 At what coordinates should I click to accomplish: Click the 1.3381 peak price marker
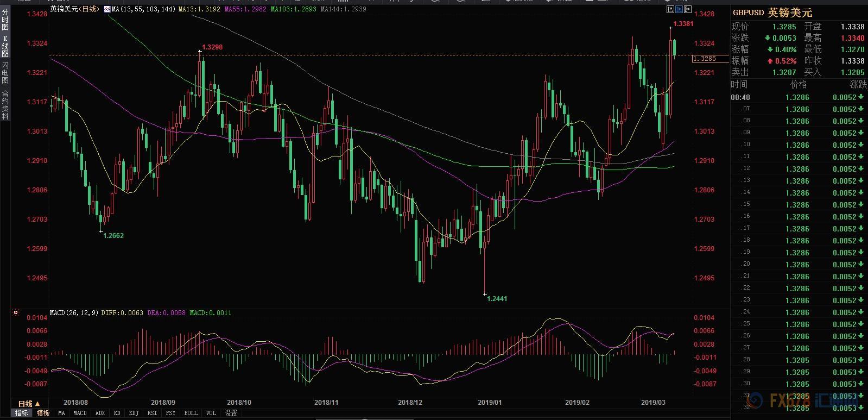(683, 24)
